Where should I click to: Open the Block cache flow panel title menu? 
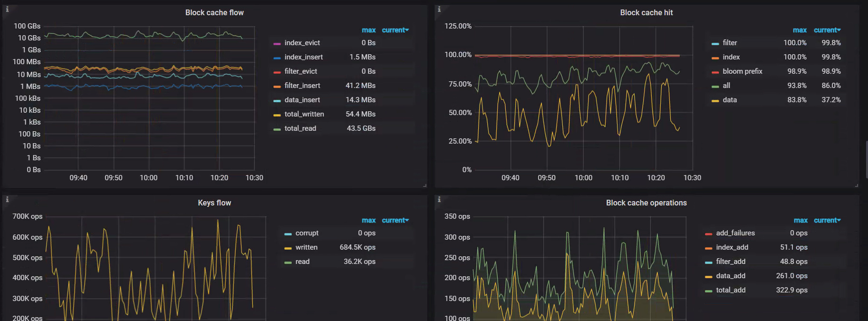(214, 13)
